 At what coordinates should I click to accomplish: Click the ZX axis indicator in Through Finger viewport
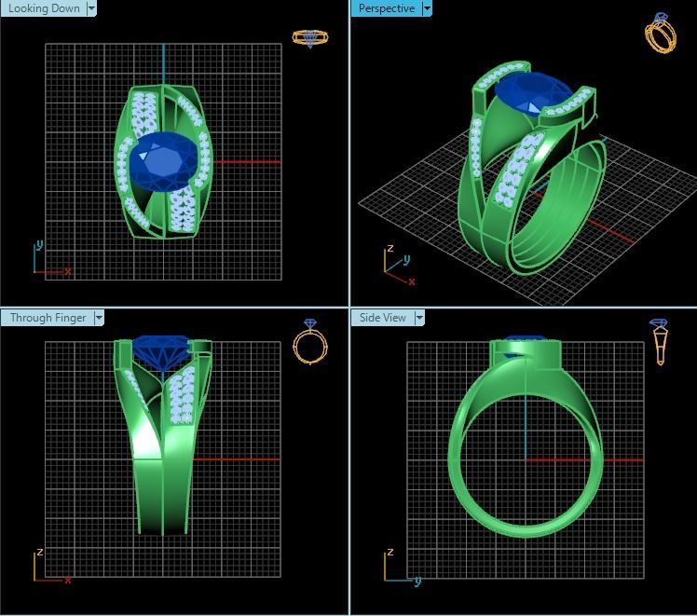(52, 566)
